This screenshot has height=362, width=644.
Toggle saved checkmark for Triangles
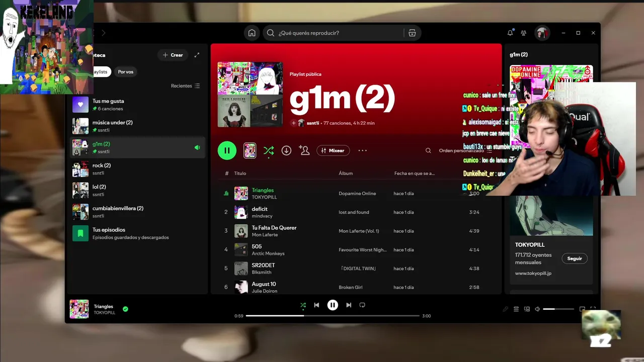point(125,309)
